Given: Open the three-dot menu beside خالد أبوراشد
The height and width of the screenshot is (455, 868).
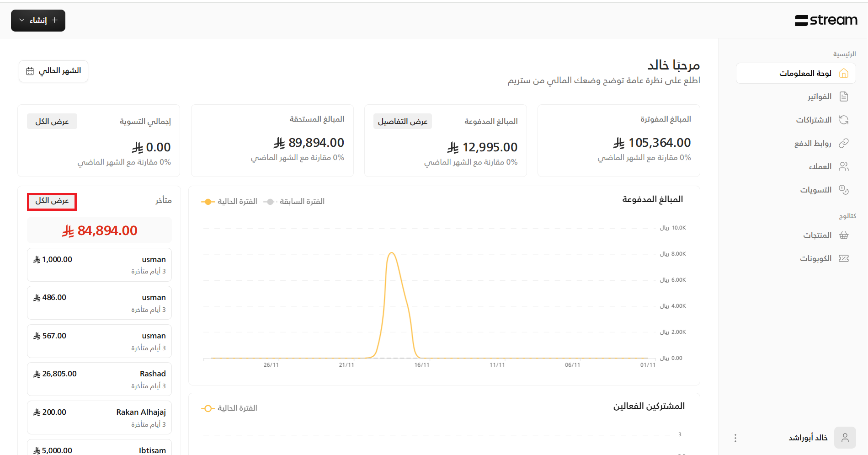Looking at the screenshot, I should 735,438.
